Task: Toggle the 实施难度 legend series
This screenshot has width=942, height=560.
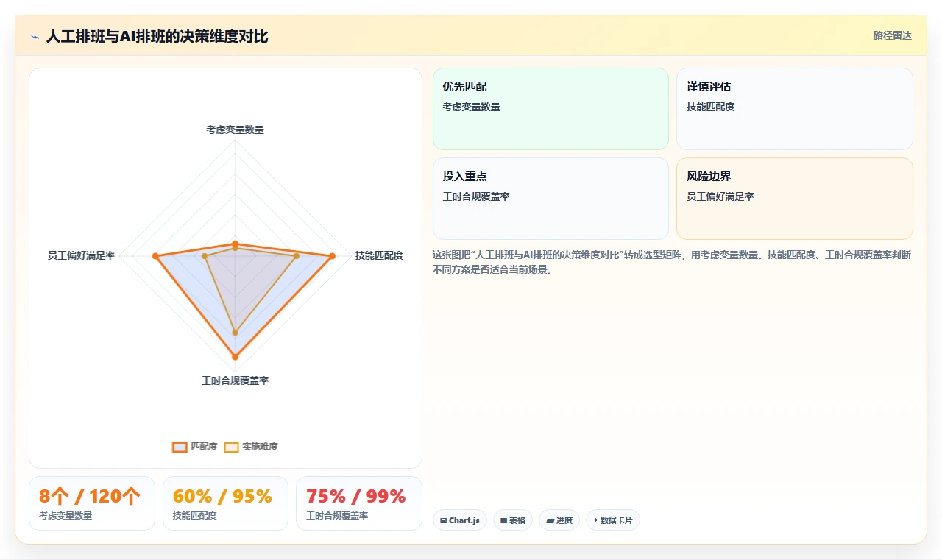Action: pyautogui.click(x=251, y=447)
